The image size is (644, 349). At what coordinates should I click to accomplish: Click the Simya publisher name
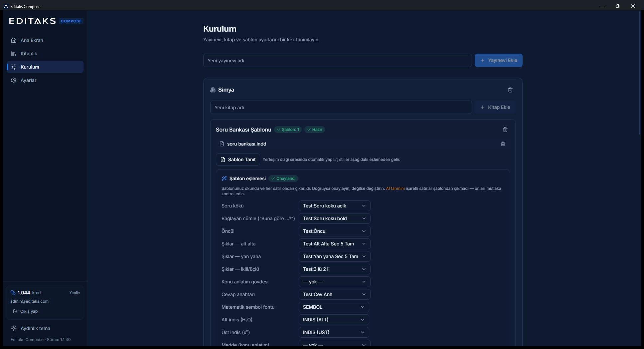(226, 90)
